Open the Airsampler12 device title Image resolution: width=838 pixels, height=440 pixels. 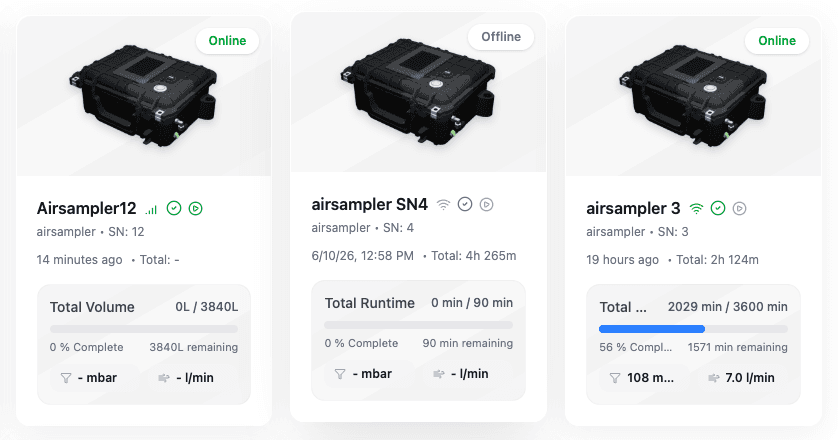click(x=87, y=209)
